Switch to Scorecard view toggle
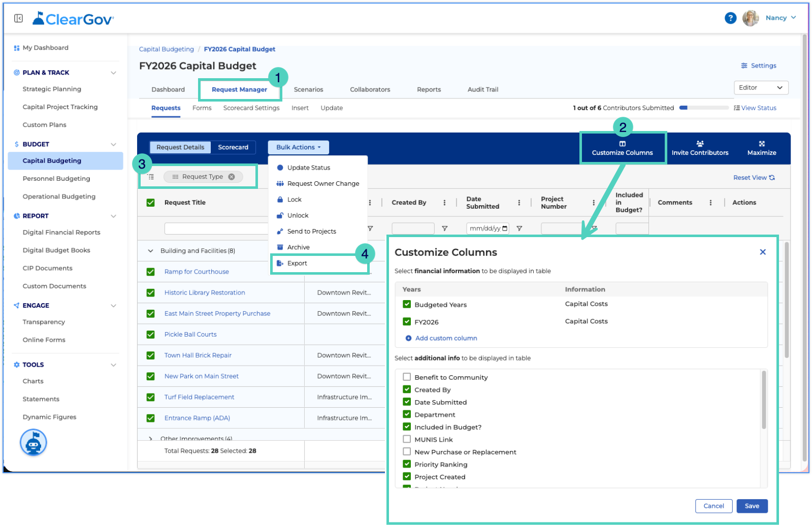This screenshot has width=812, height=525. (233, 147)
